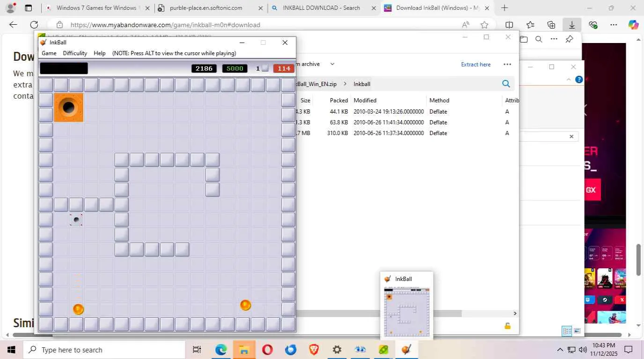Click the archive window search magnifier
644x359 pixels.
506,84
